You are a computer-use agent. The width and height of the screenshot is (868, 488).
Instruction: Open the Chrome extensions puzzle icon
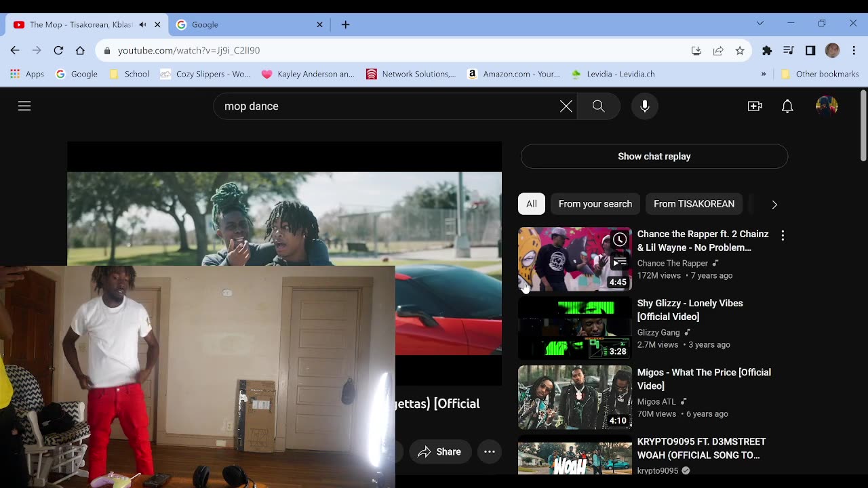click(x=767, y=50)
